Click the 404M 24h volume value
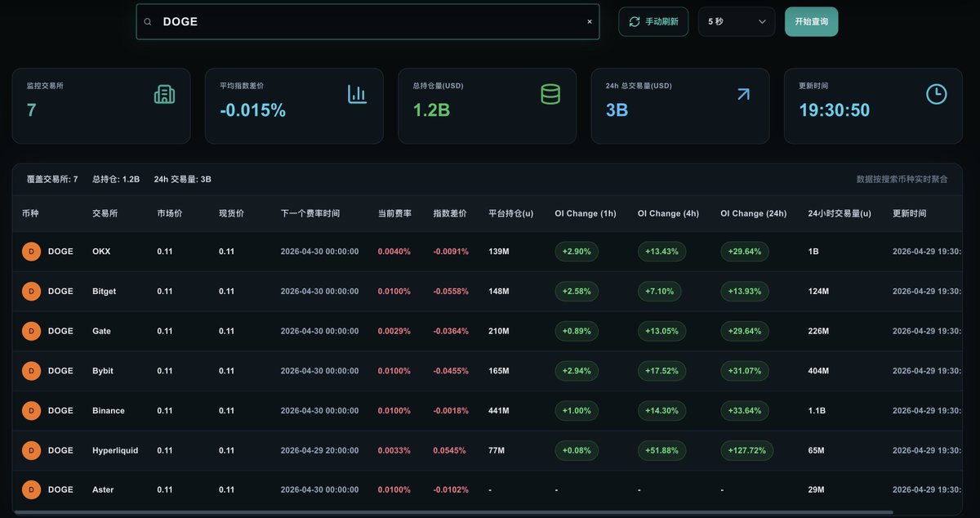 pos(818,371)
